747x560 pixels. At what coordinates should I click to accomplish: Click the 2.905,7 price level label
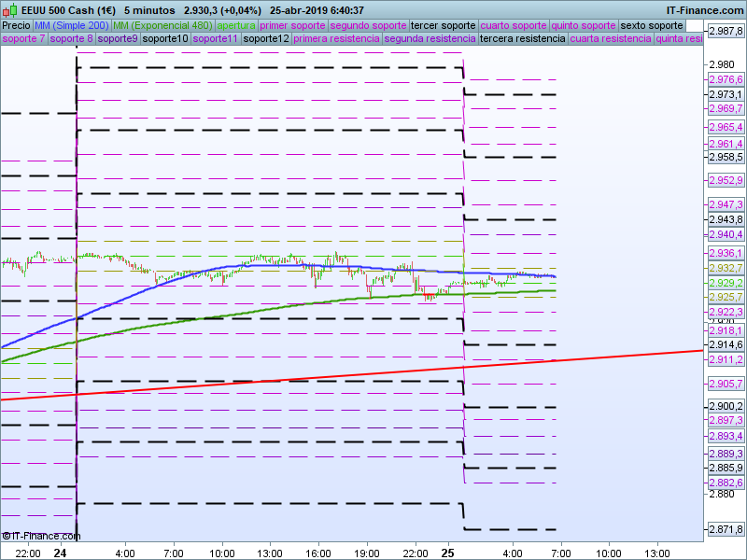click(726, 384)
